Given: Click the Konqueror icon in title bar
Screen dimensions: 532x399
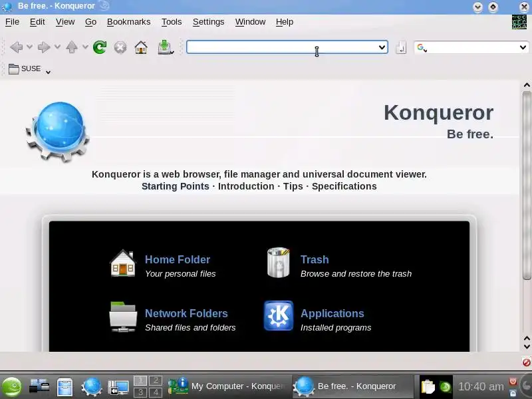Looking at the screenshot, I should click(7, 6).
